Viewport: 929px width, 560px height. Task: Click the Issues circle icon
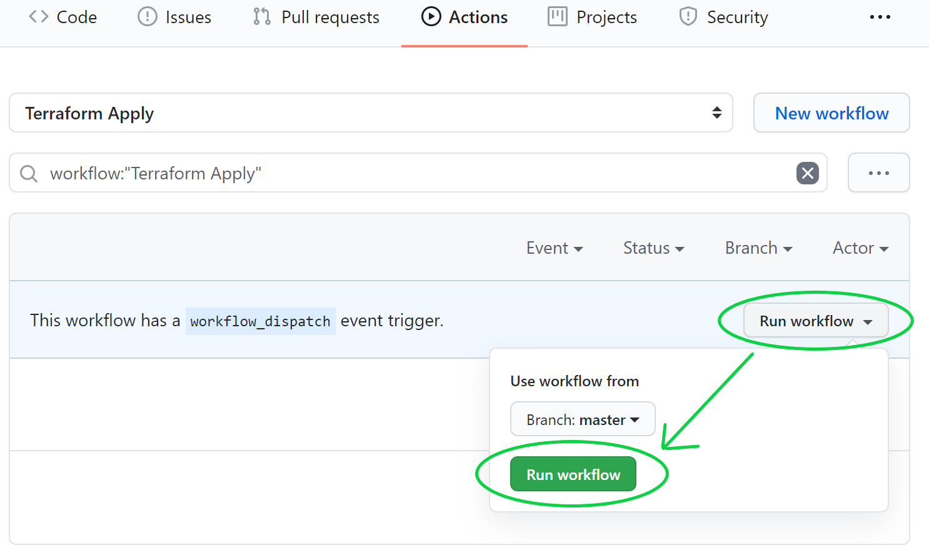(x=148, y=16)
